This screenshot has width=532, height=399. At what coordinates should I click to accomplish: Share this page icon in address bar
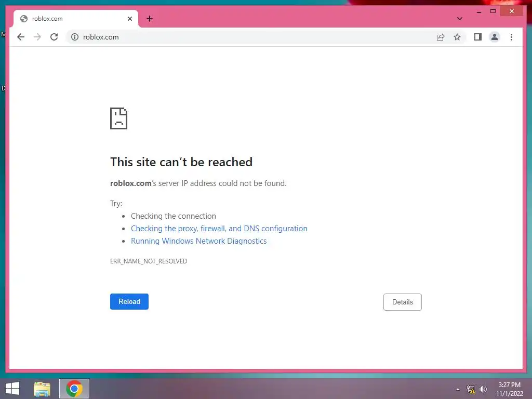coord(441,37)
